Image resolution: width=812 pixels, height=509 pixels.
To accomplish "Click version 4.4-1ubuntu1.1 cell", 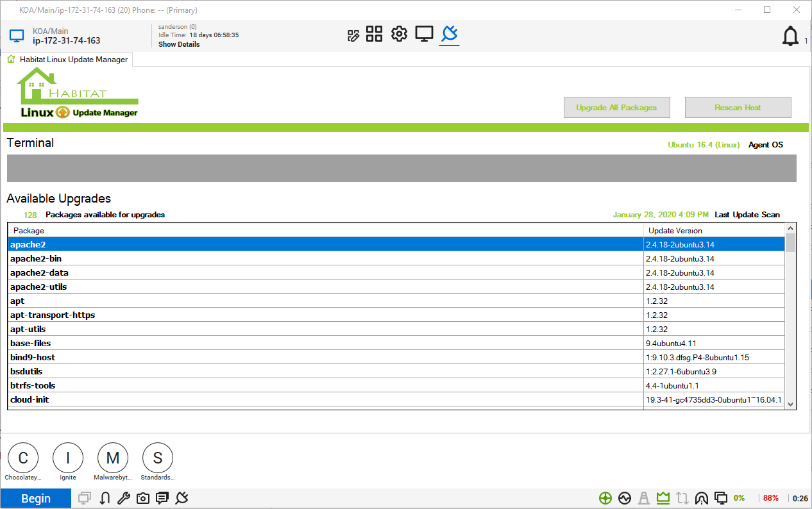I will (715, 385).
